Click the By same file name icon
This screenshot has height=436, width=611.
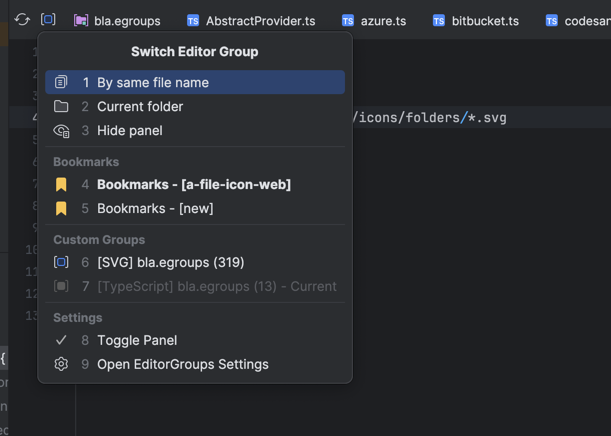coord(61,82)
